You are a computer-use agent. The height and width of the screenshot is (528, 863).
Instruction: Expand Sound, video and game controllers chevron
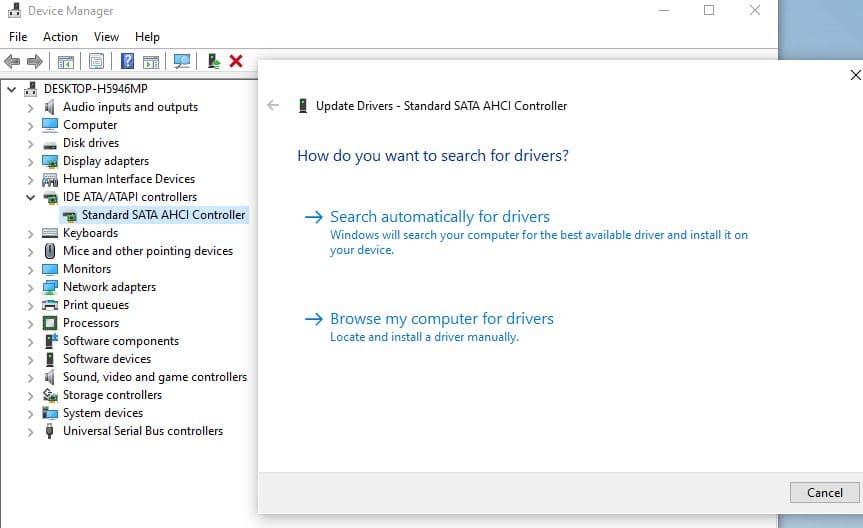pos(30,378)
